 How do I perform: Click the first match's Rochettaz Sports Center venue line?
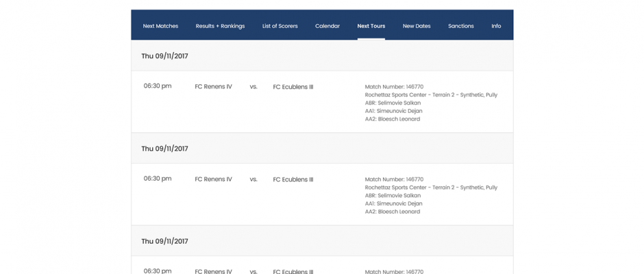[x=431, y=95]
